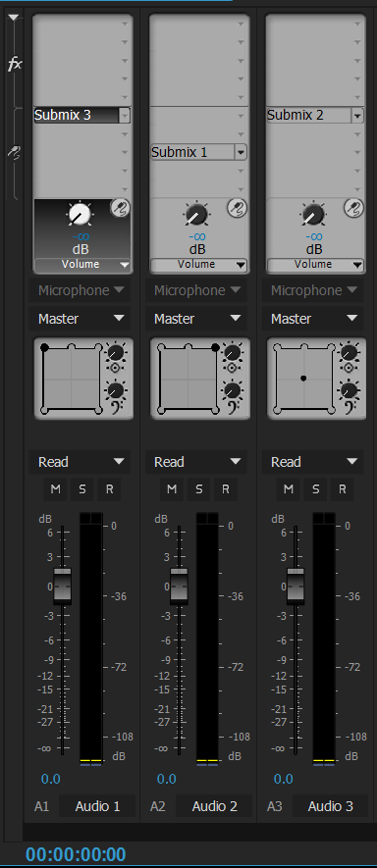Image resolution: width=377 pixels, height=868 pixels.
Task: Click the Audio 1 track name field
Action: [97, 806]
